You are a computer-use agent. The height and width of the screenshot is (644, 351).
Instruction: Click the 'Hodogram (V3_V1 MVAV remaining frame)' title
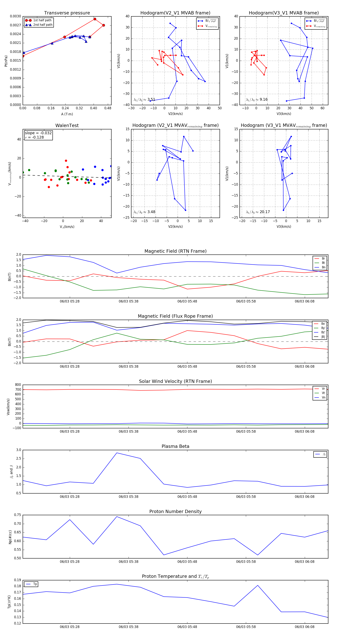pos(284,125)
